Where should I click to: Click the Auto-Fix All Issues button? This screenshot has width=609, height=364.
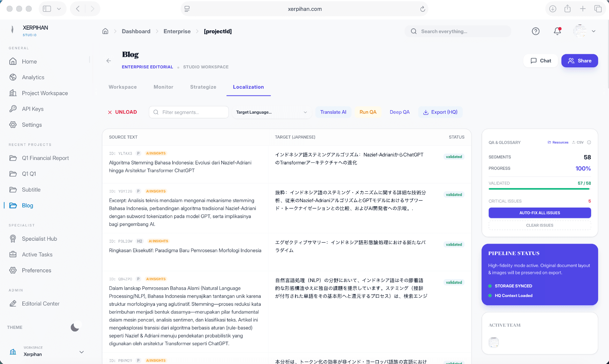click(539, 213)
